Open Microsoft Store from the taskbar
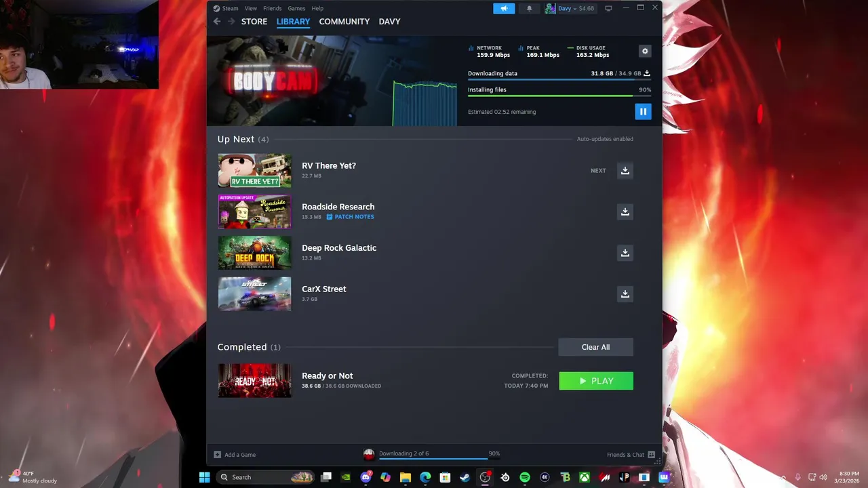 (445, 477)
